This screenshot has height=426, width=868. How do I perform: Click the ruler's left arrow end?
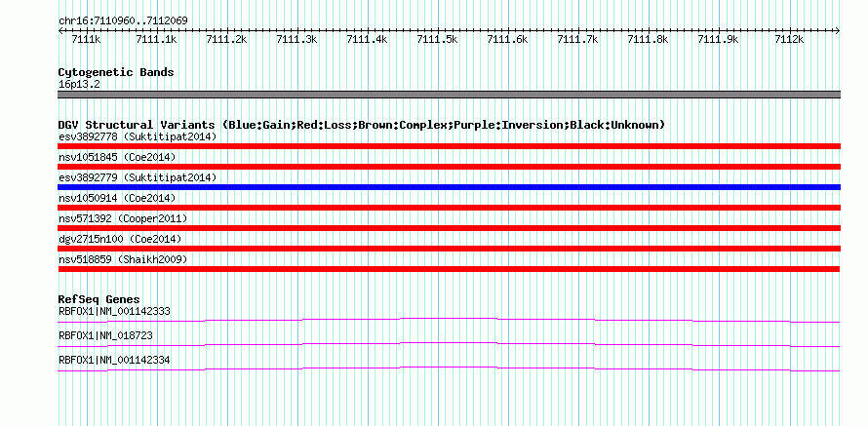[60, 30]
